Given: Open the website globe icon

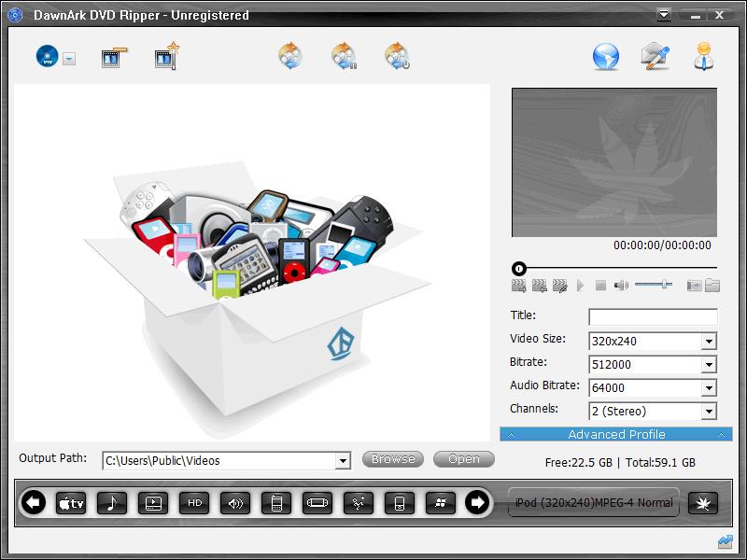Looking at the screenshot, I should click(x=605, y=57).
